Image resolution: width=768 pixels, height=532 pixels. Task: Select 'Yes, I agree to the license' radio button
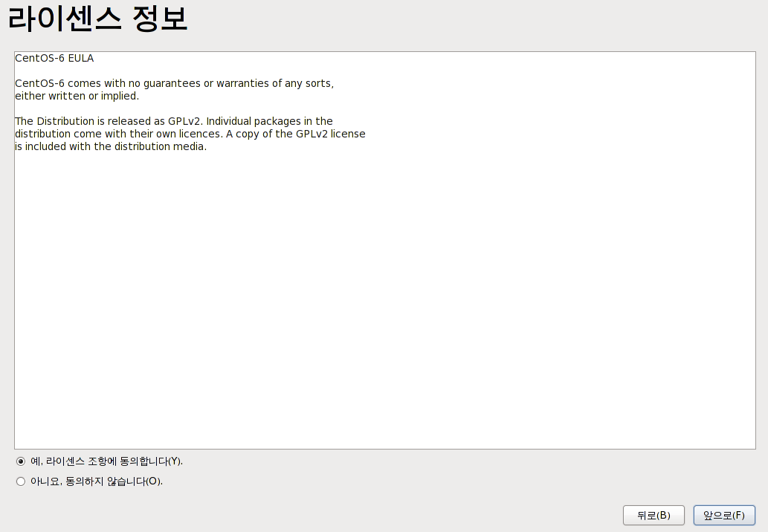pyautogui.click(x=21, y=461)
